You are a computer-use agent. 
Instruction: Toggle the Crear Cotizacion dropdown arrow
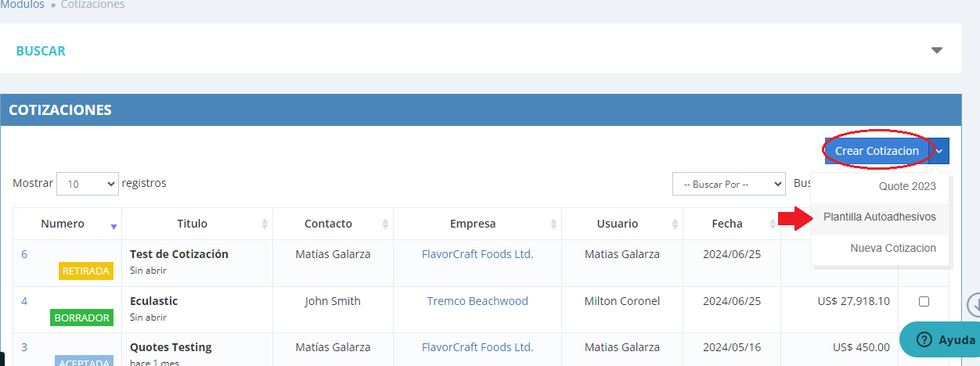[x=940, y=151]
